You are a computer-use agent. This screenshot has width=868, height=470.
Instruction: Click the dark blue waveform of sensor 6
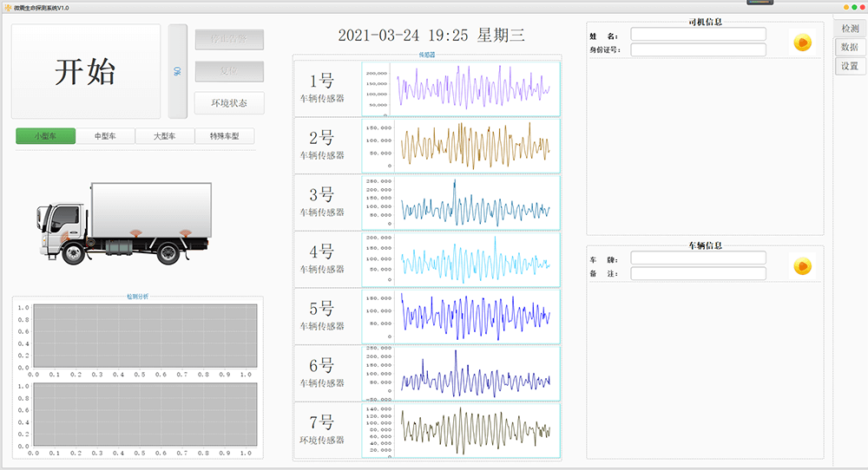pos(475,375)
